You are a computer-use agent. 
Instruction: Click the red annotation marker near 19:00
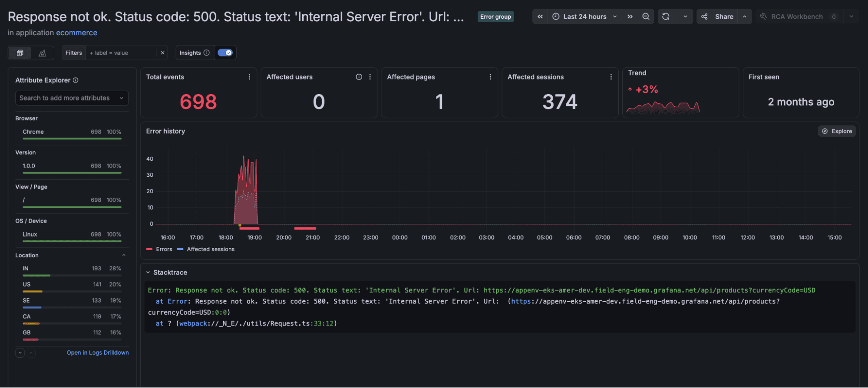[249, 228]
